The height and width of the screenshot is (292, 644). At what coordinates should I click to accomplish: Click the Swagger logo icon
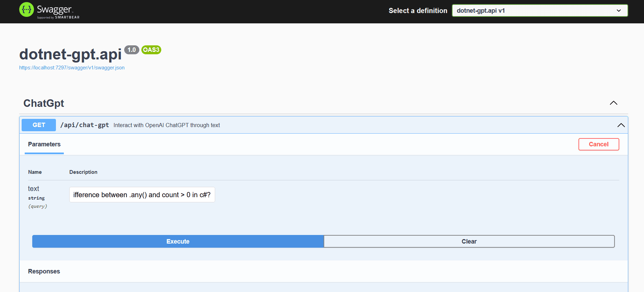pyautogui.click(x=26, y=10)
